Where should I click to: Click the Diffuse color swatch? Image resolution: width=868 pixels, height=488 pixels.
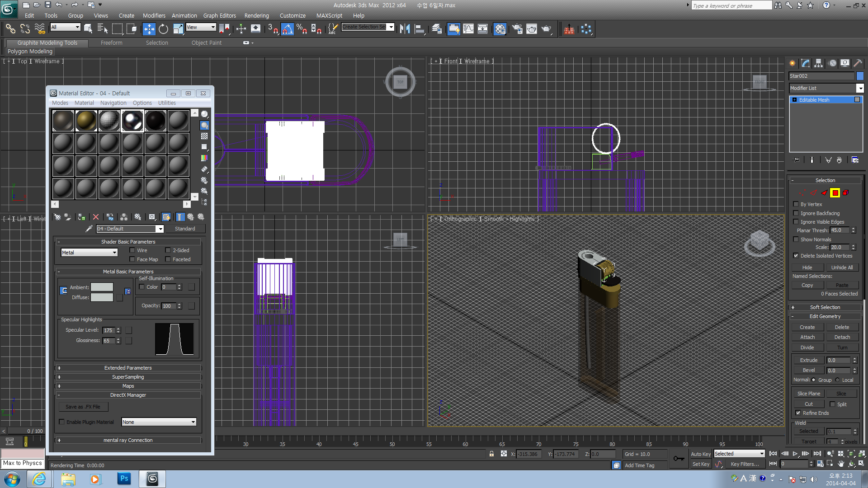pyautogui.click(x=102, y=297)
